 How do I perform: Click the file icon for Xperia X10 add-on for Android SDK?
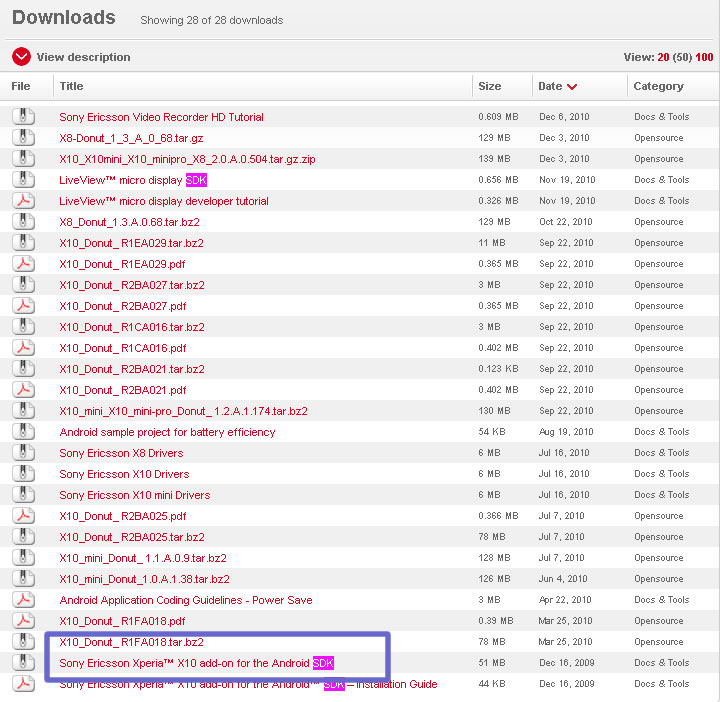(x=23, y=663)
